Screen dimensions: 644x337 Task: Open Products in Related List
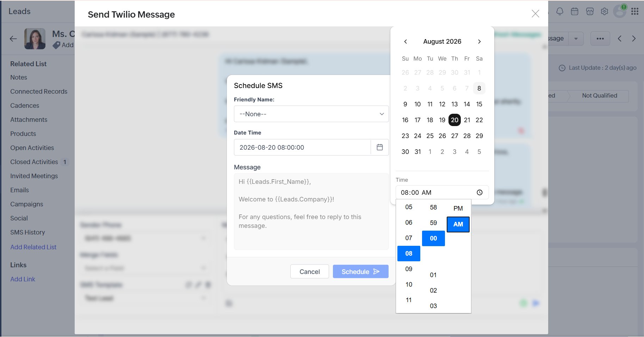(x=23, y=134)
